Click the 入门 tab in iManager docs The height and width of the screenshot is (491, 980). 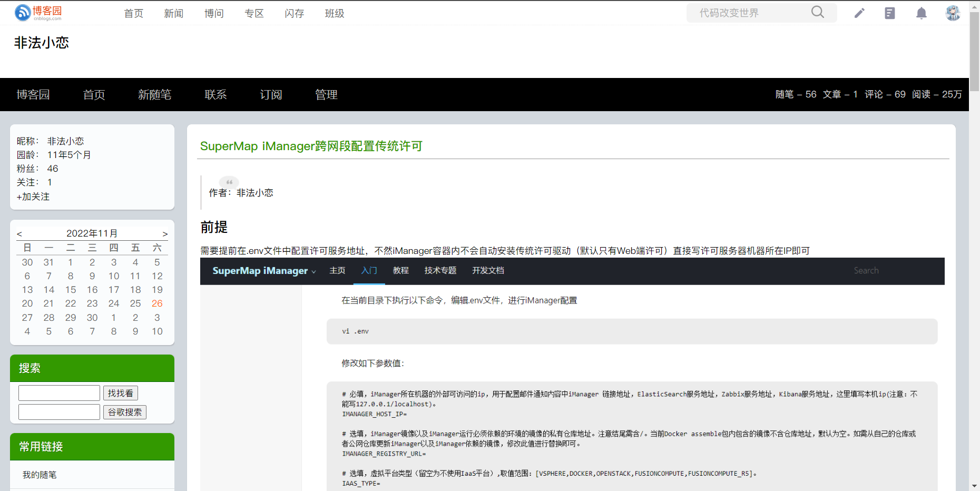[x=369, y=271]
